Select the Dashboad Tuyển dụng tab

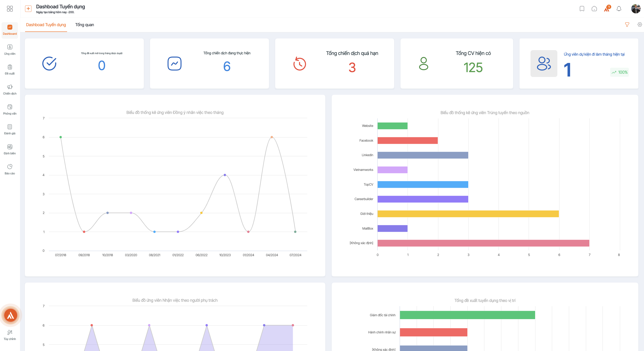pyautogui.click(x=46, y=25)
